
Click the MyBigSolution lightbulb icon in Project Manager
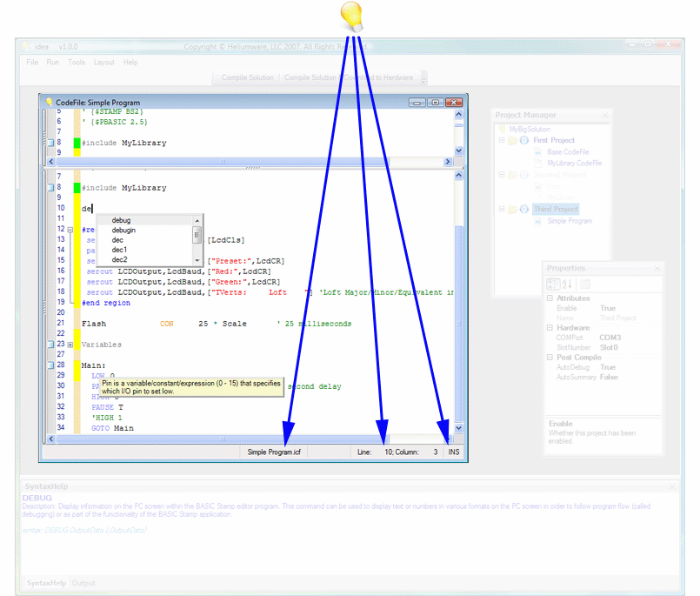pyautogui.click(x=502, y=130)
